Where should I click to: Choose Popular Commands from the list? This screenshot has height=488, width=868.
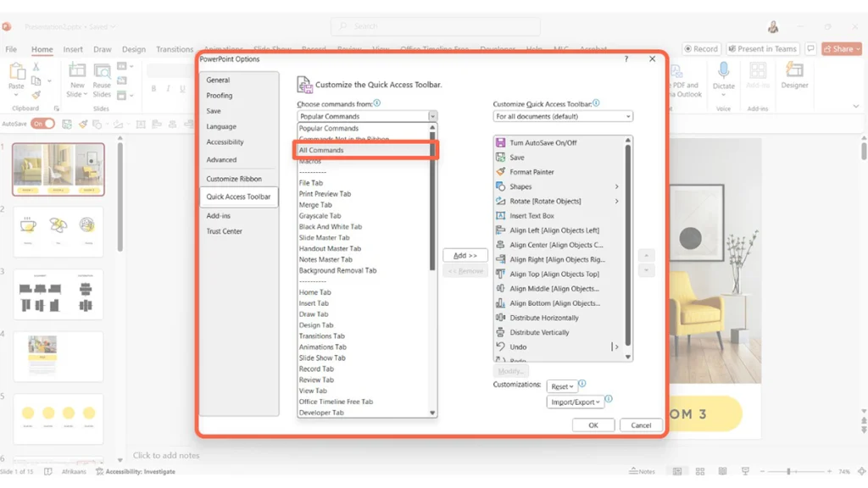364,128
